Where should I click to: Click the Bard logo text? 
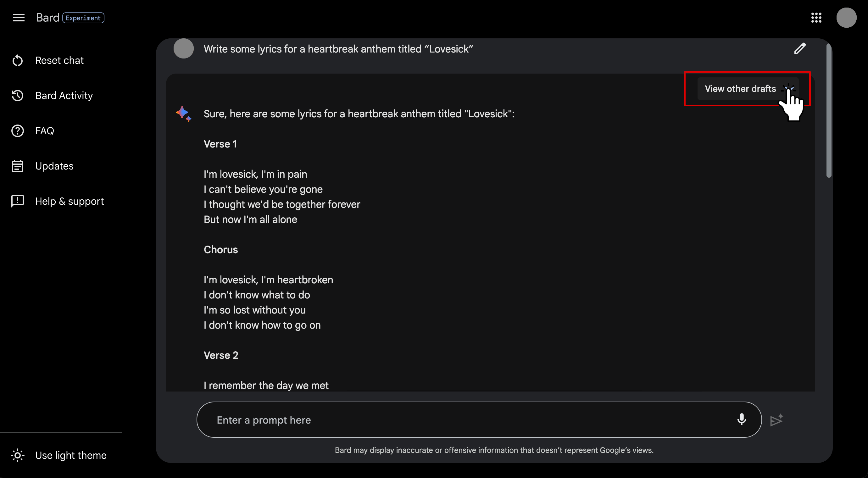[47, 18]
